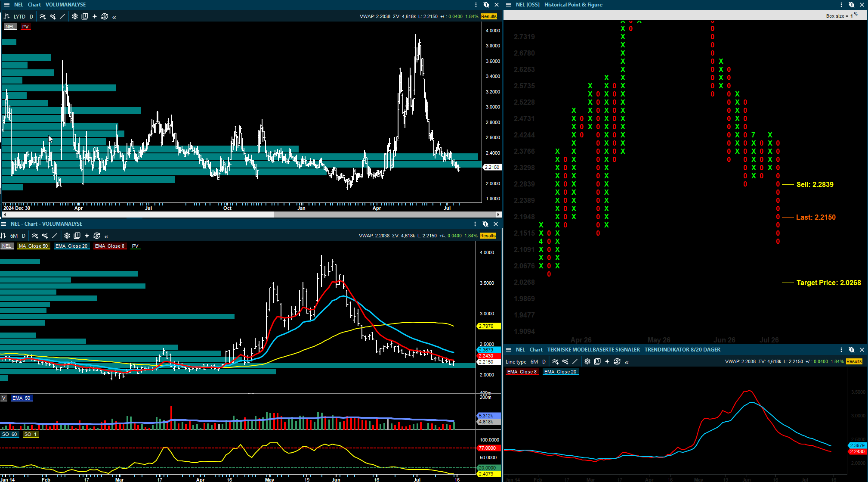This screenshot has width=868, height=482.
Task: Open hamburger menu of middle 6M VOLUMANALYSE chart
Action: pyautogui.click(x=3, y=224)
